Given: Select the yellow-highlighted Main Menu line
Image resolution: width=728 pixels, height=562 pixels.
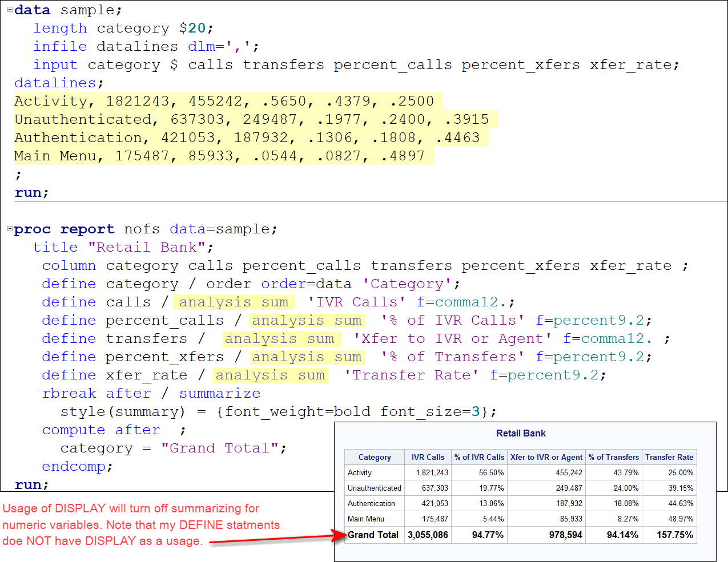Looking at the screenshot, I should pos(223,156).
